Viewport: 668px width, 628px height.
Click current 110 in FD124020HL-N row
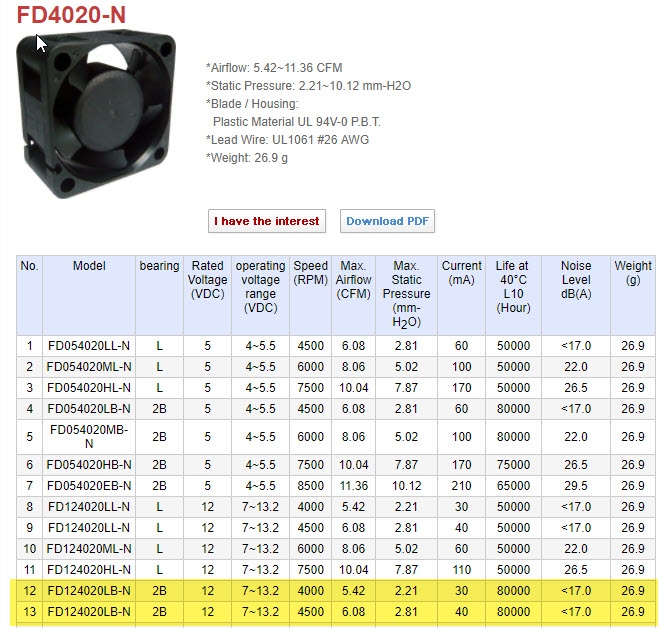(x=461, y=570)
